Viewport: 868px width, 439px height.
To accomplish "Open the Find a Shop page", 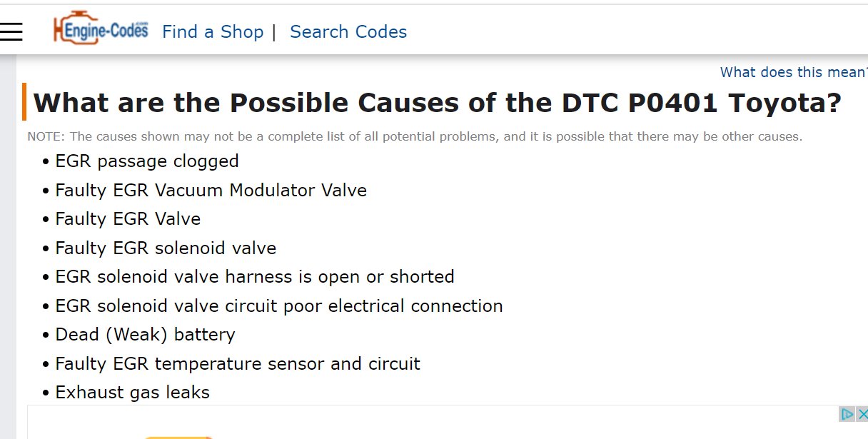I will [213, 31].
